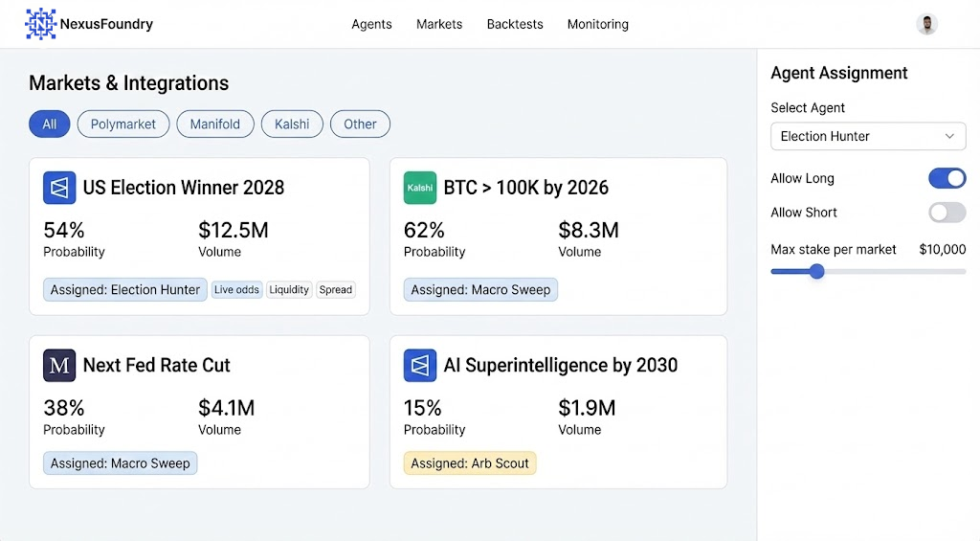Image resolution: width=980 pixels, height=541 pixels.
Task: Open Monitoring in top navigation
Action: coord(598,24)
